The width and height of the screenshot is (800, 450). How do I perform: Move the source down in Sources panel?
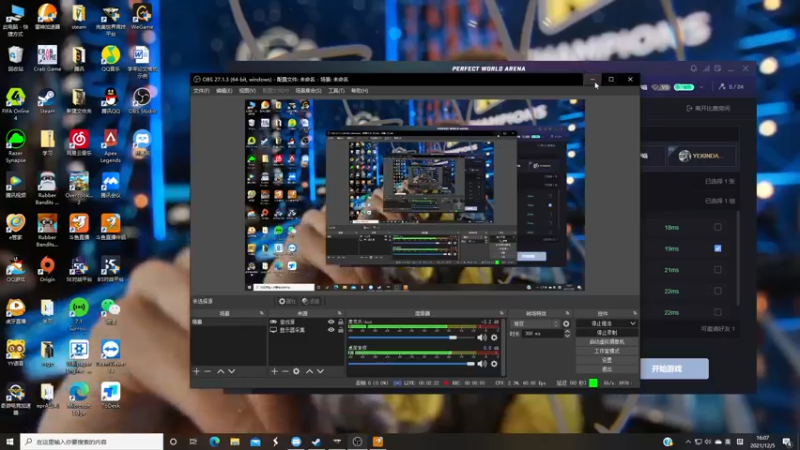320,371
